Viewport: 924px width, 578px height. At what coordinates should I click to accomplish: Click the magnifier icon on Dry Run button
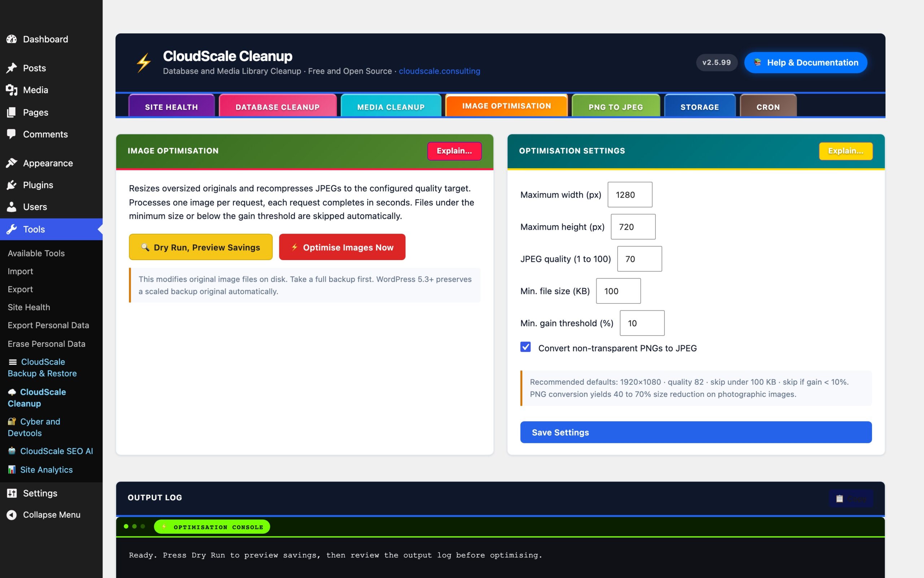point(145,247)
